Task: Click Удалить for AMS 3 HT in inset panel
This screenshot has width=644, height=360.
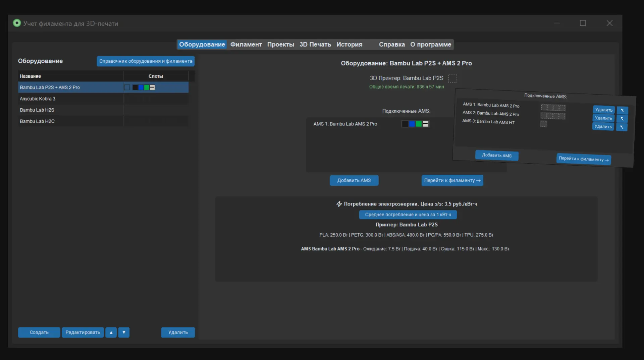Action: (x=603, y=126)
